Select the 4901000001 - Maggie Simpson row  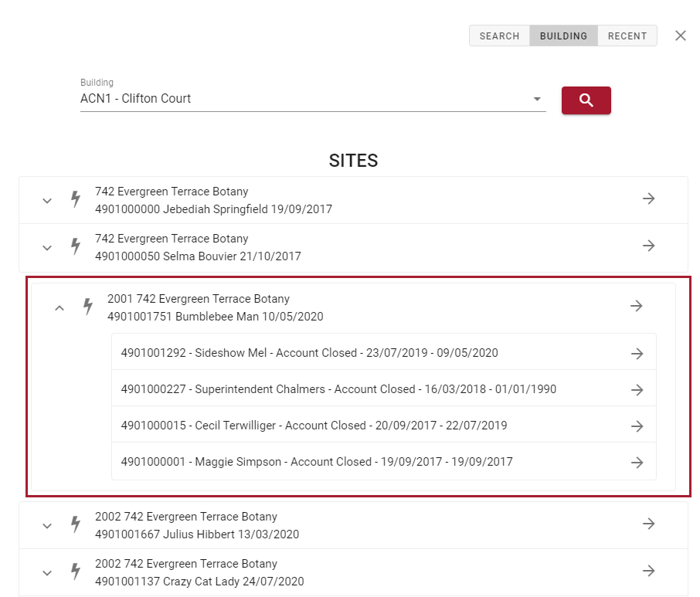click(x=384, y=462)
